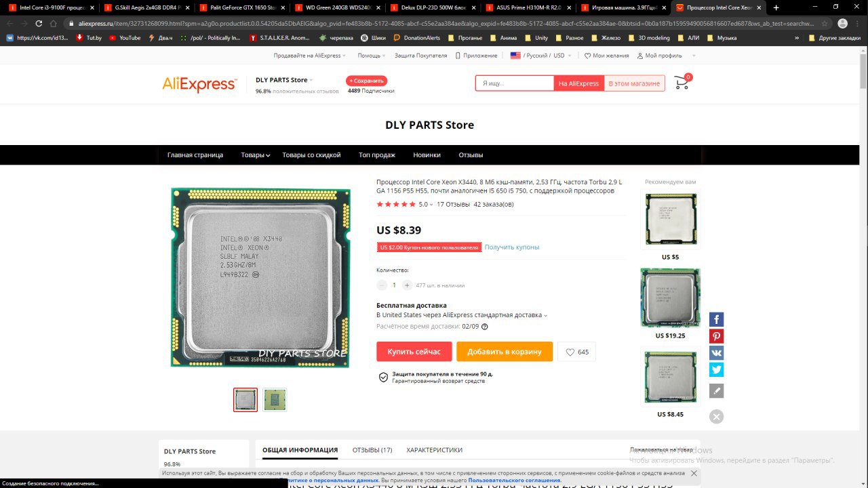
Task: Click Купить сейчас button
Action: (414, 352)
